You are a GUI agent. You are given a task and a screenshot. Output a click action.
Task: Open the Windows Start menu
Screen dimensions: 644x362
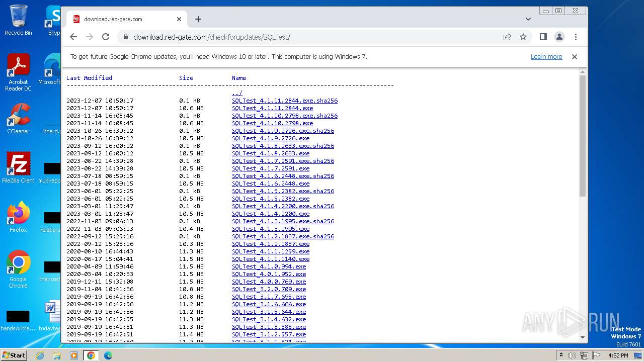pos(14,355)
